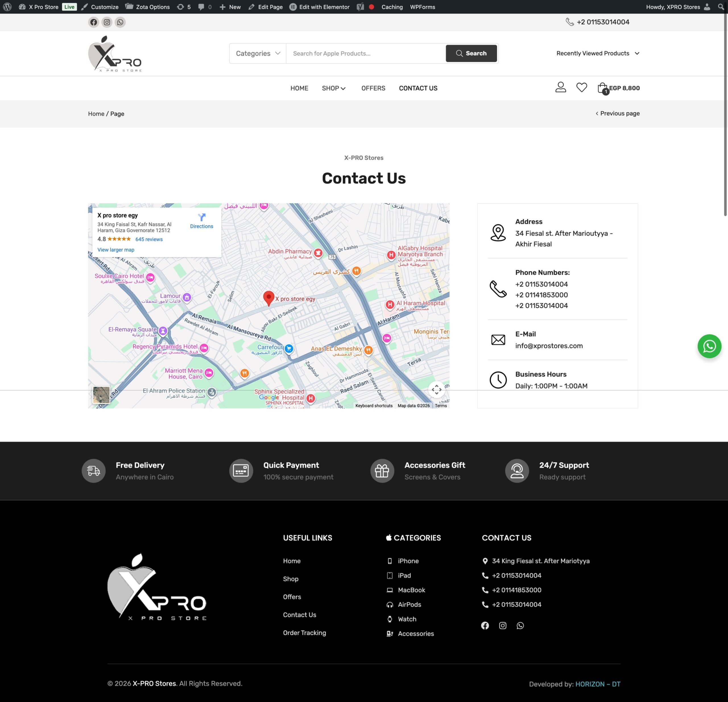Toggle the map fullscreen control

coord(437,390)
